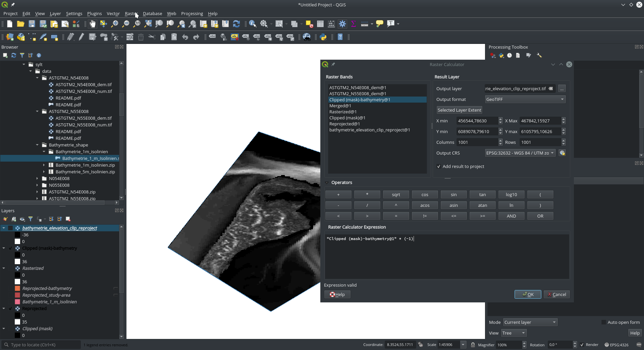Uncheck Add result to project
The height and width of the screenshot is (350, 644).
[x=439, y=166]
